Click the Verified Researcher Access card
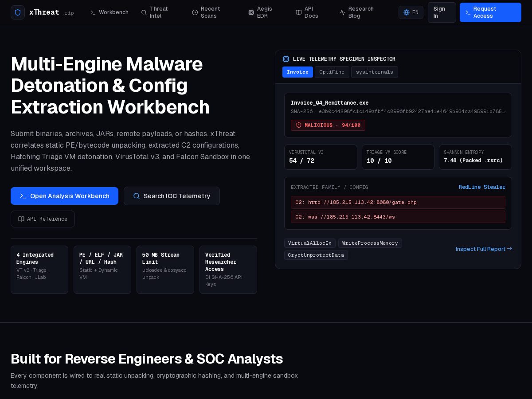Screen dimensions: 532x399 pos(228,270)
